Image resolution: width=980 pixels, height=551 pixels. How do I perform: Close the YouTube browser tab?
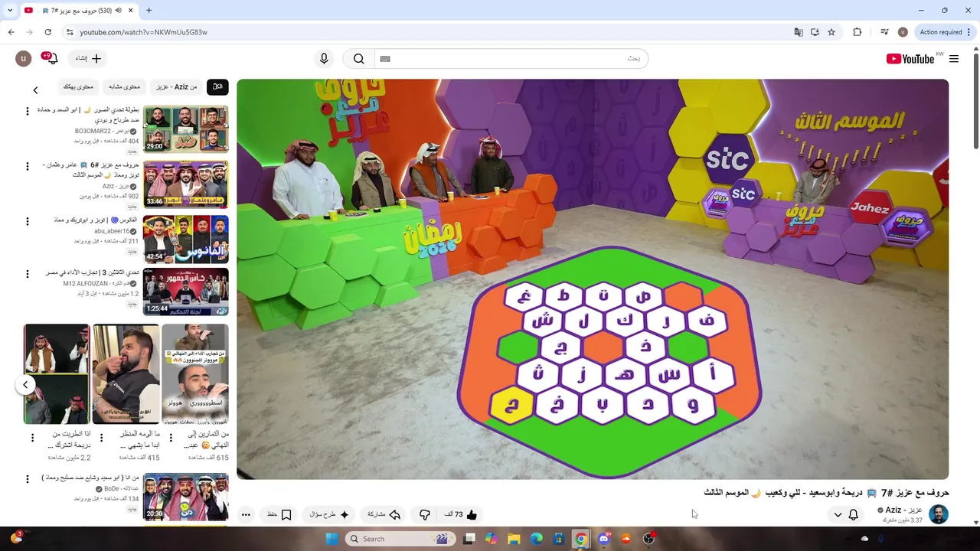point(130,10)
